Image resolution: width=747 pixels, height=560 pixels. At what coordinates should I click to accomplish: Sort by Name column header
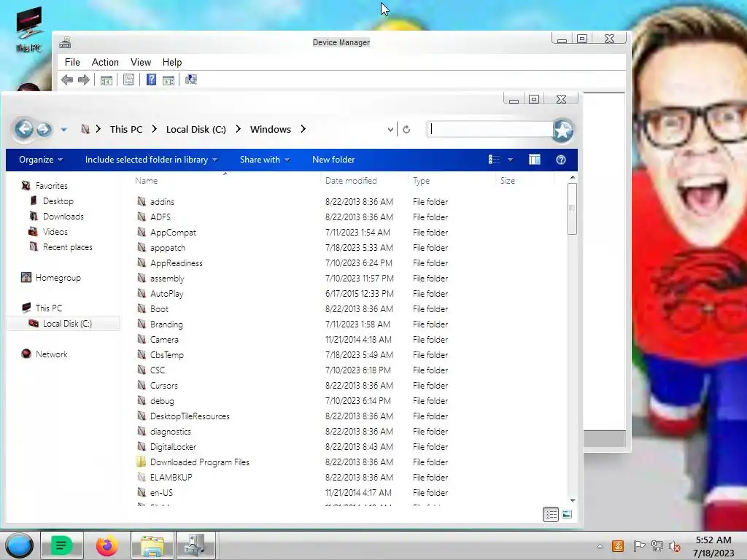146,181
